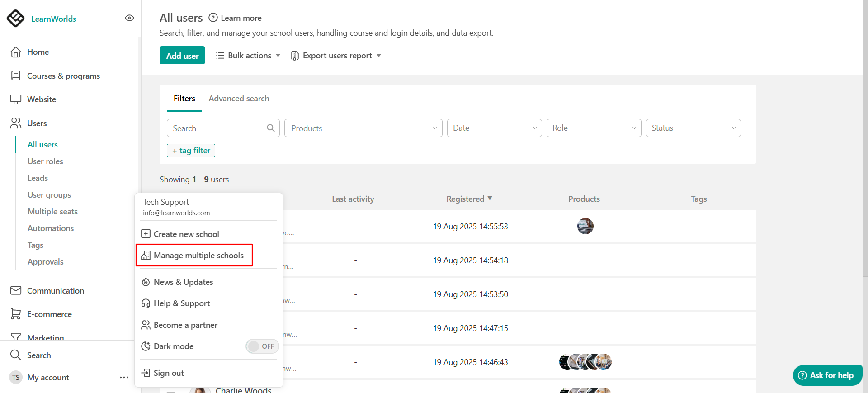This screenshot has width=868, height=393.
Task: Click the Communication envelope icon
Action: [16, 290]
